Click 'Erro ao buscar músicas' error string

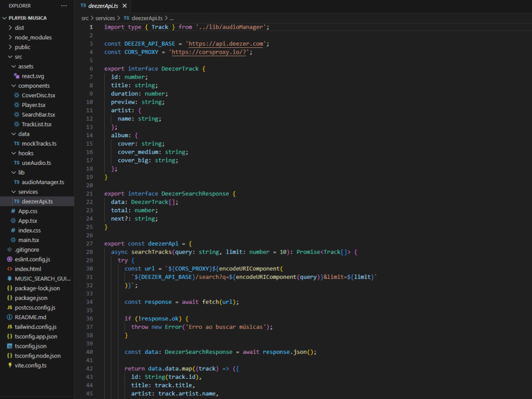pyautogui.click(x=226, y=327)
